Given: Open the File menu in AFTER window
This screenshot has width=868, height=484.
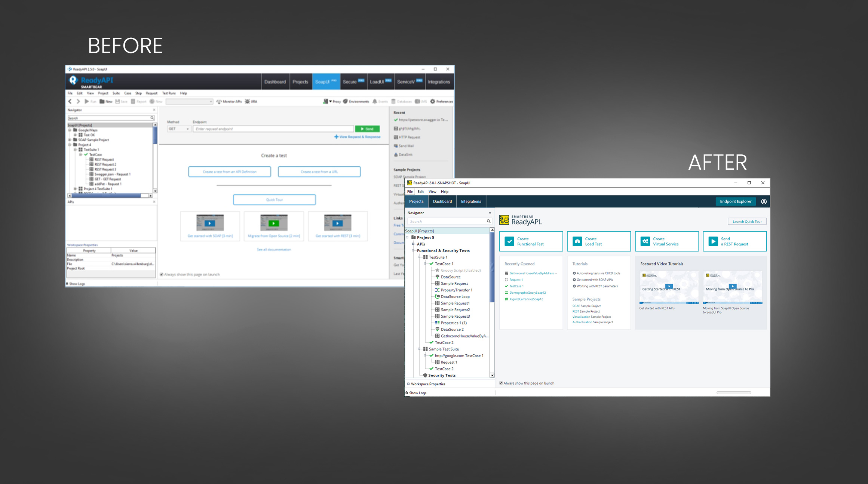Looking at the screenshot, I should click(x=410, y=191).
